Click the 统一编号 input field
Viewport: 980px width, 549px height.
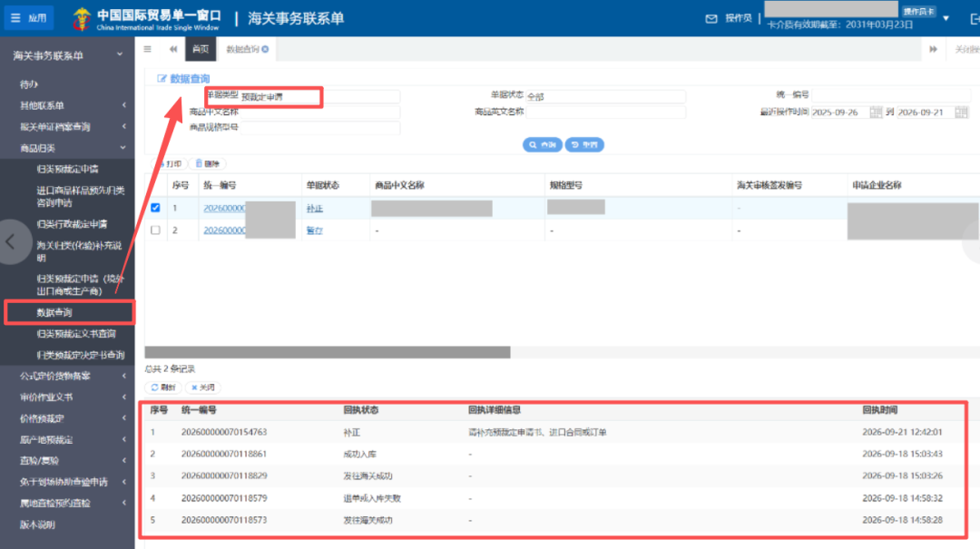pyautogui.click(x=891, y=95)
